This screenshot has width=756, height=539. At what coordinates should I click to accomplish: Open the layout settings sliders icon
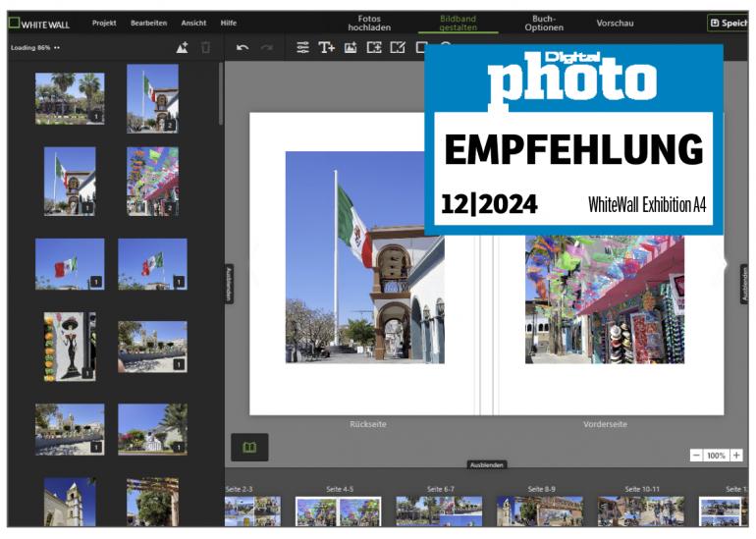click(x=302, y=48)
